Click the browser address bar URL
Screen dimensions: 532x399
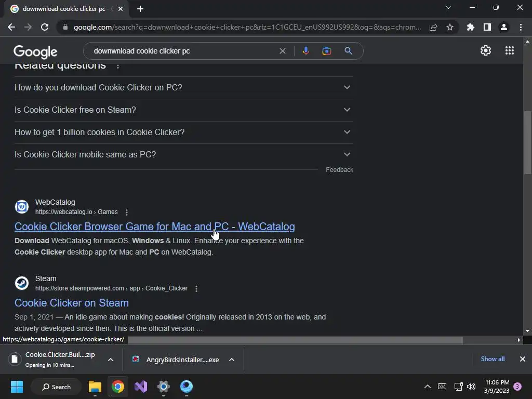click(247, 27)
